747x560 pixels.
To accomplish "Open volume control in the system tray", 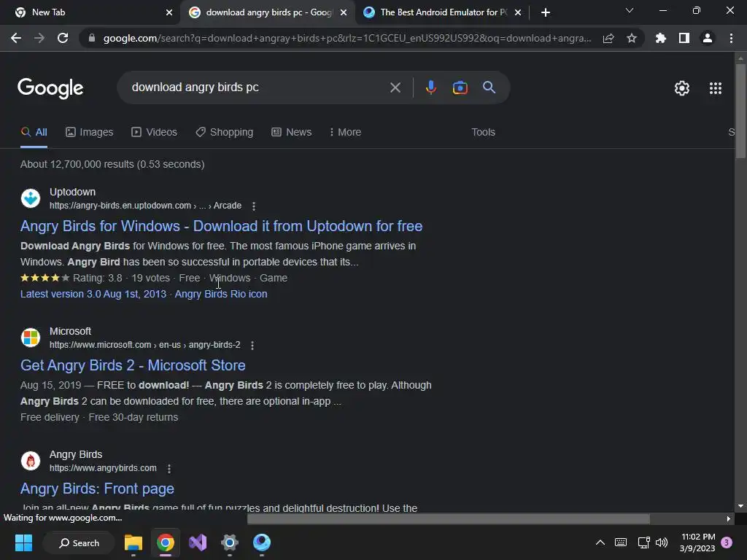I will click(662, 542).
